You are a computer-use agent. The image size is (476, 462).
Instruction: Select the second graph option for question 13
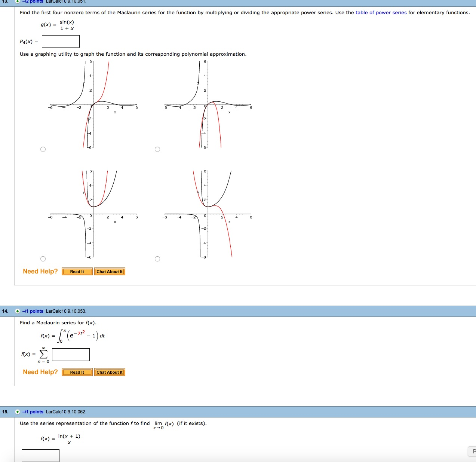[x=157, y=149]
